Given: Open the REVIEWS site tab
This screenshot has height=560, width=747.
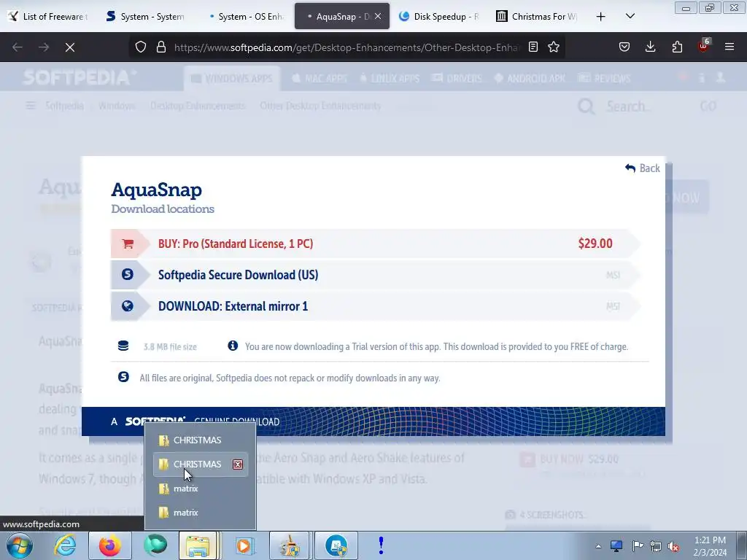Looking at the screenshot, I should point(604,79).
